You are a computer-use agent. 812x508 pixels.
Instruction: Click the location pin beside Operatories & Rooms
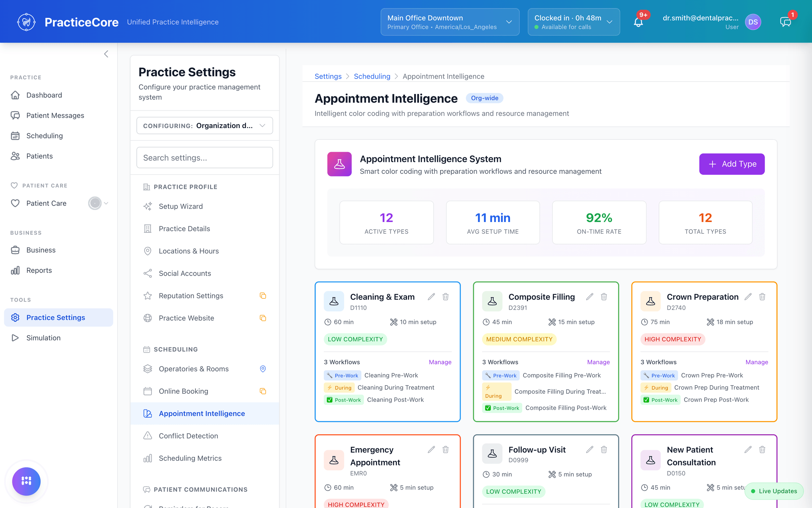[263, 369]
